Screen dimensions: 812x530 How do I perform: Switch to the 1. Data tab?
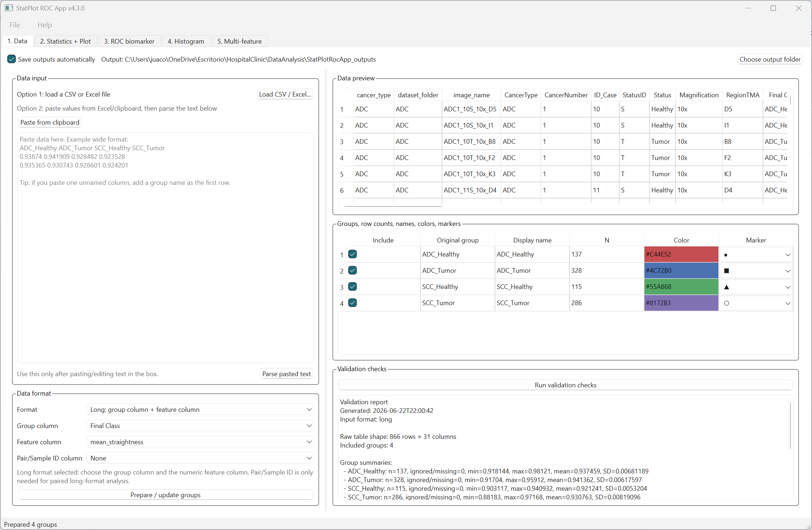click(17, 41)
